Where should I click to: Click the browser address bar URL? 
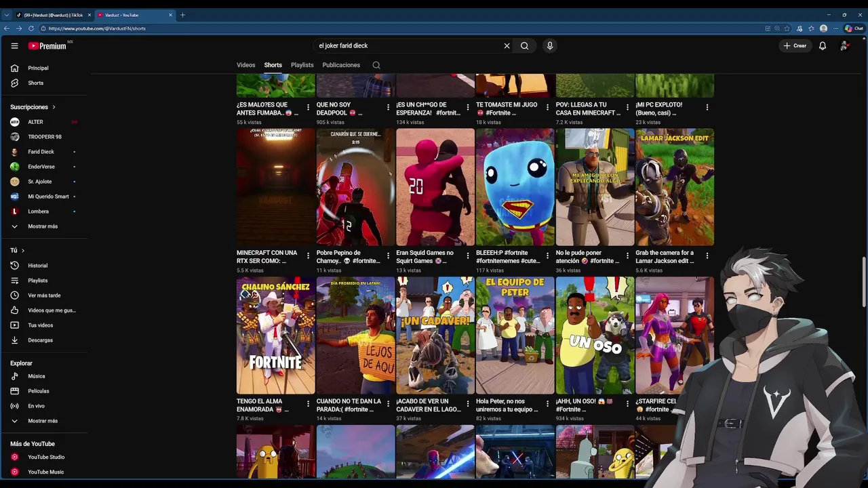pos(97,28)
